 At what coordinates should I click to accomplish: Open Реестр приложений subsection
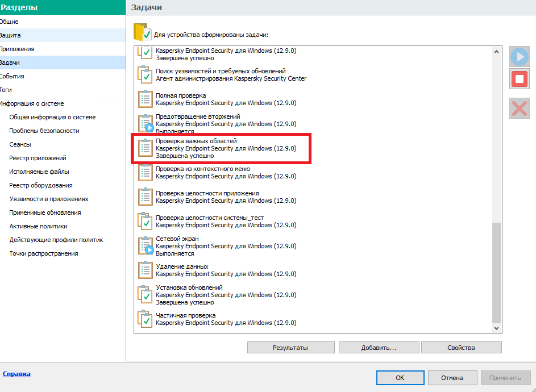point(38,159)
